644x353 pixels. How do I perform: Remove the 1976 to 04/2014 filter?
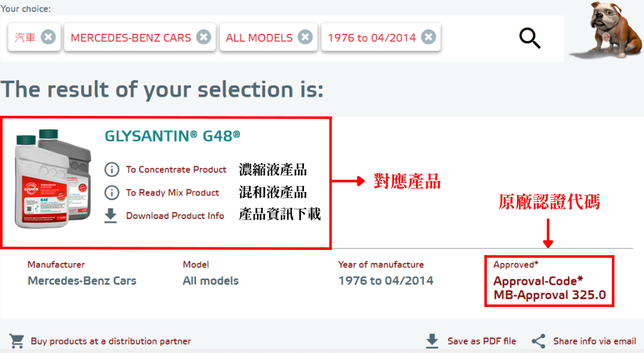tap(428, 37)
